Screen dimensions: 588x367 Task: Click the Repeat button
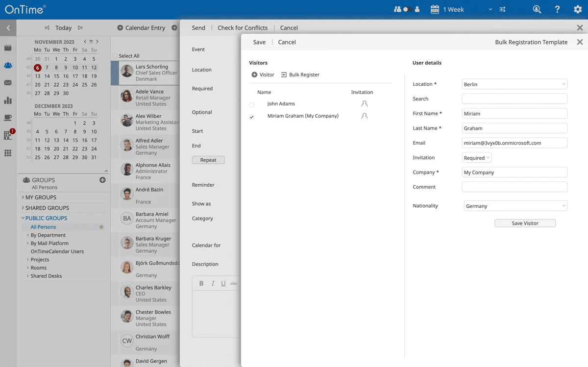tap(208, 160)
